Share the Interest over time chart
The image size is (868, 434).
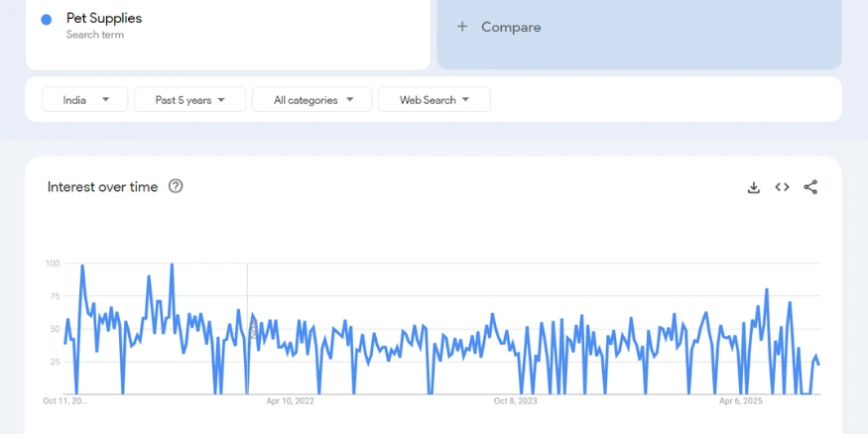point(810,187)
